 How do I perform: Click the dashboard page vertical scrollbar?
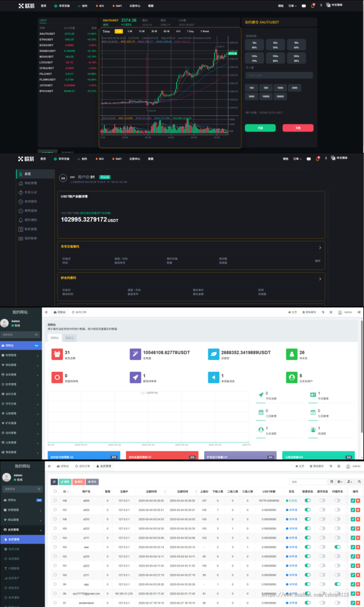(362, 376)
